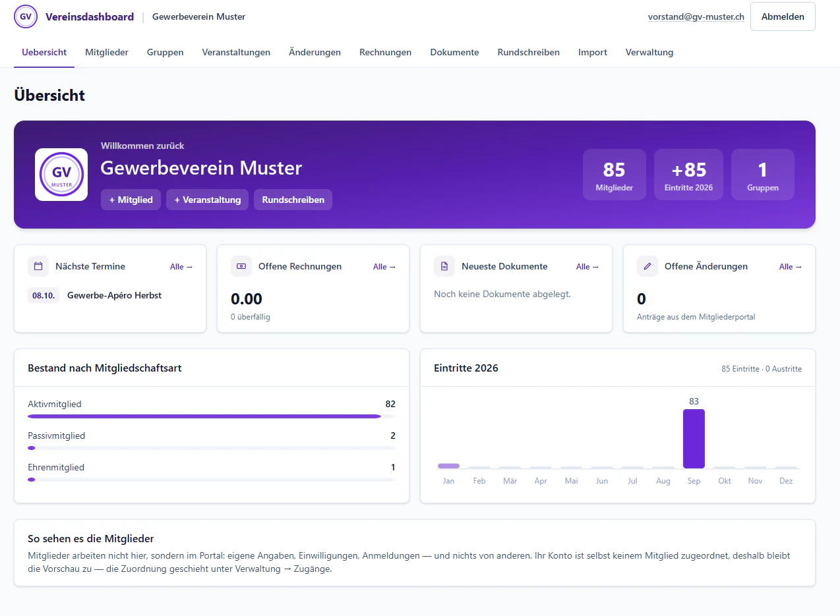Click the Ehrenmitglied progress bar
Viewport: 840px width, 616px height.
(x=212, y=480)
